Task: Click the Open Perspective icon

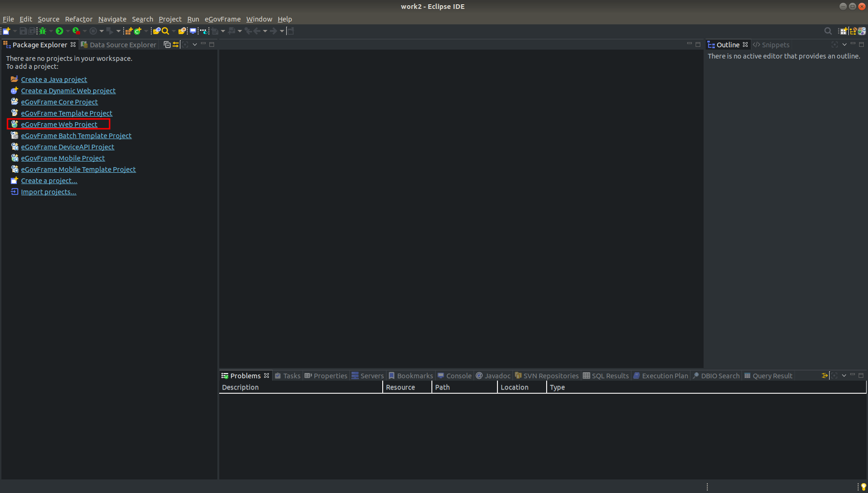Action: 844,31
